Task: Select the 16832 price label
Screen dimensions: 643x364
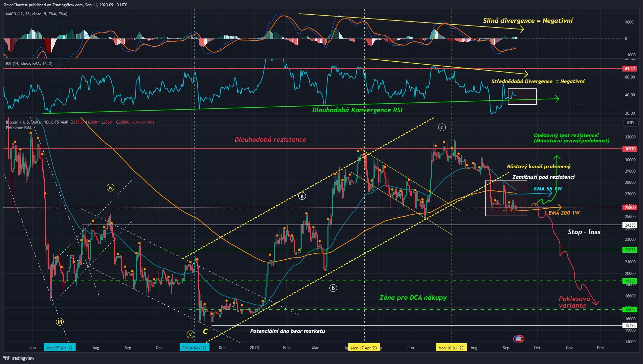Action: point(630,310)
